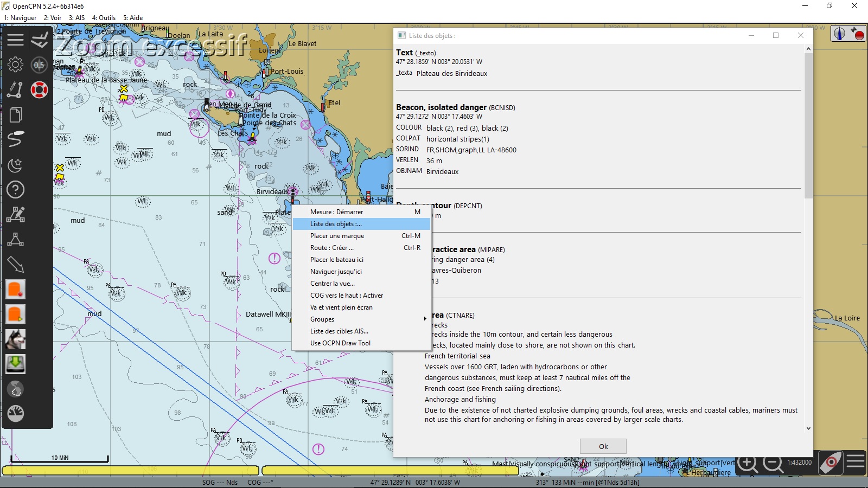Click the husky dog plugin icon
868x488 pixels.
(15, 339)
